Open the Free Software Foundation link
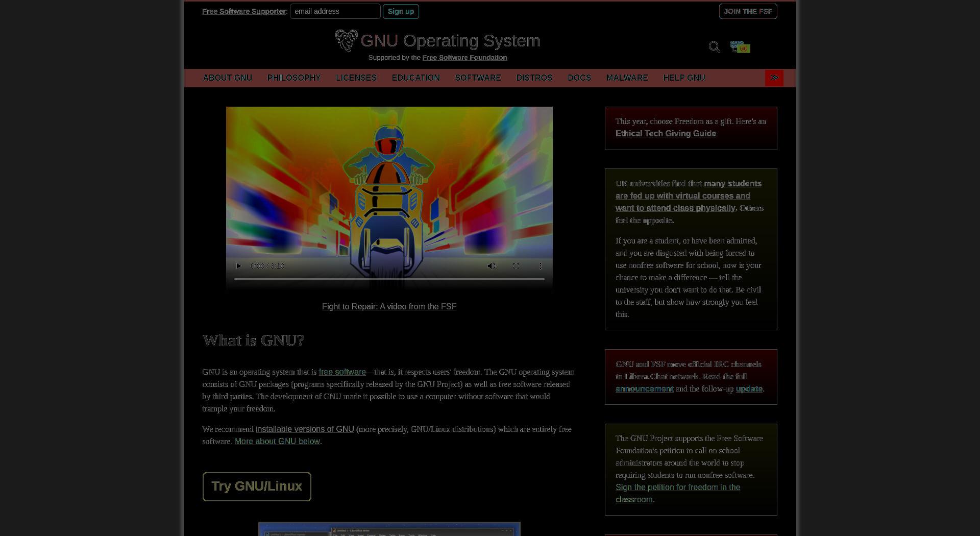 (464, 58)
